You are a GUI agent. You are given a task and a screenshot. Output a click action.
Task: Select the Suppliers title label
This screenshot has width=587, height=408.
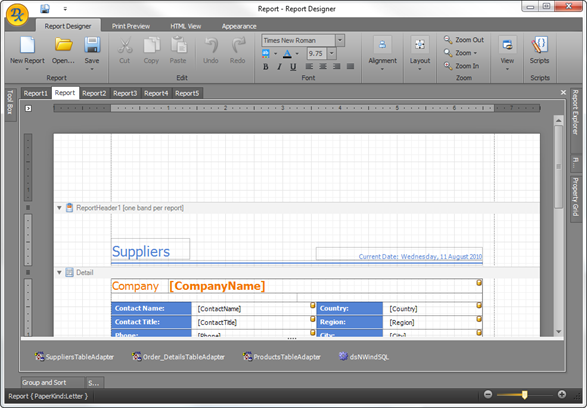point(150,250)
